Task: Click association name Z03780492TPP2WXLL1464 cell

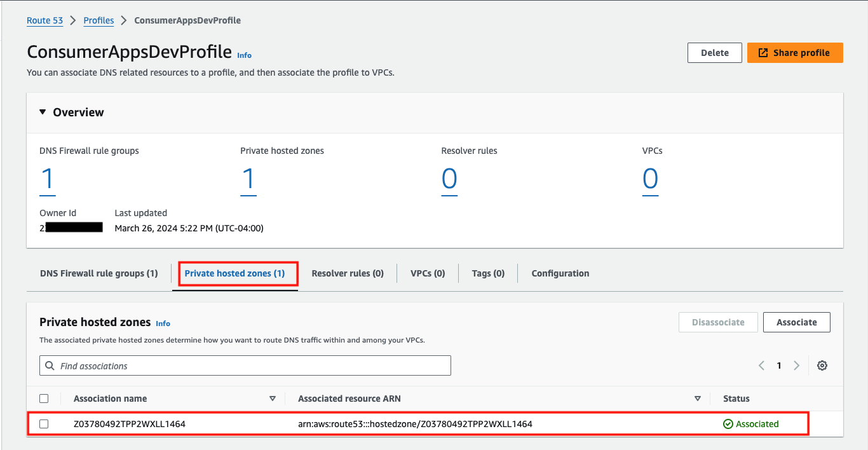Action: (130, 424)
